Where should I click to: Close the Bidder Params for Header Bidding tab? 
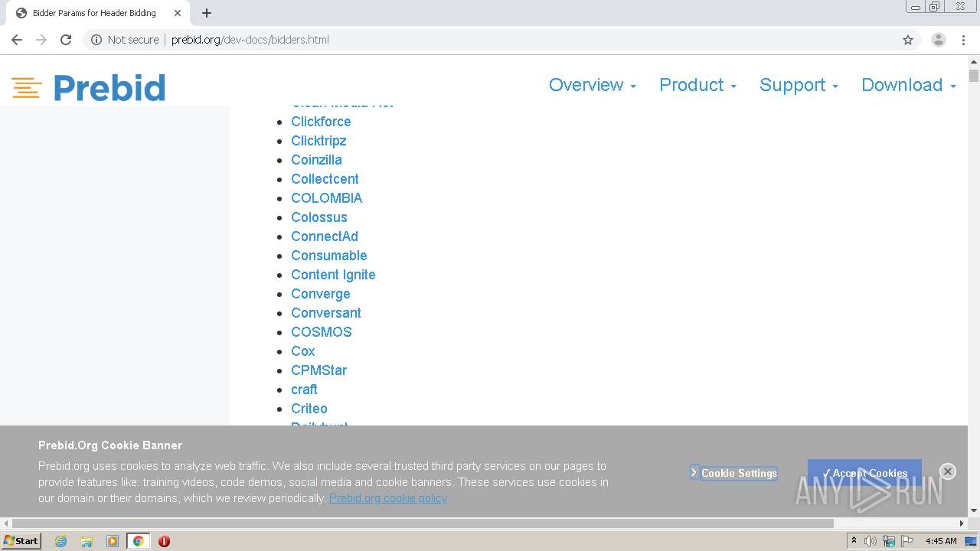(178, 13)
